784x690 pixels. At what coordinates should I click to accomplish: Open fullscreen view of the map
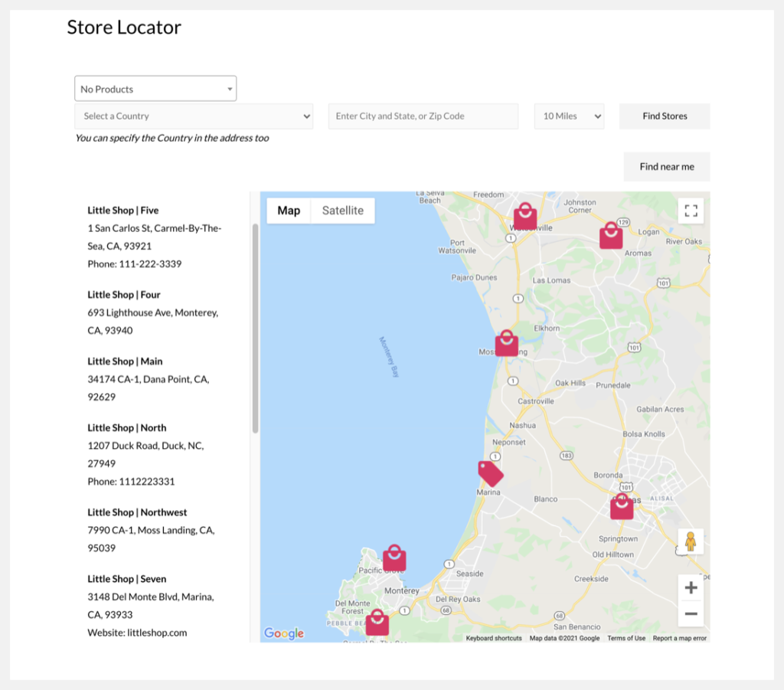690,210
